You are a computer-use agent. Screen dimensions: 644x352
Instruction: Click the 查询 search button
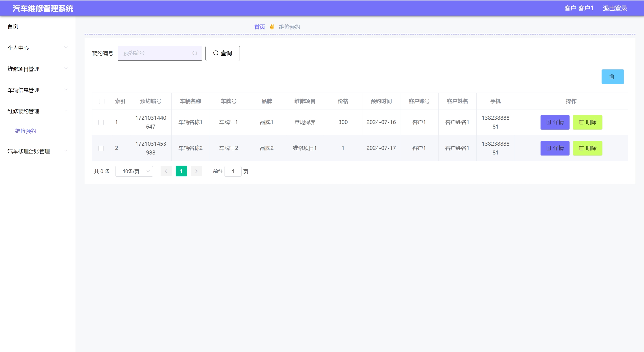click(222, 53)
